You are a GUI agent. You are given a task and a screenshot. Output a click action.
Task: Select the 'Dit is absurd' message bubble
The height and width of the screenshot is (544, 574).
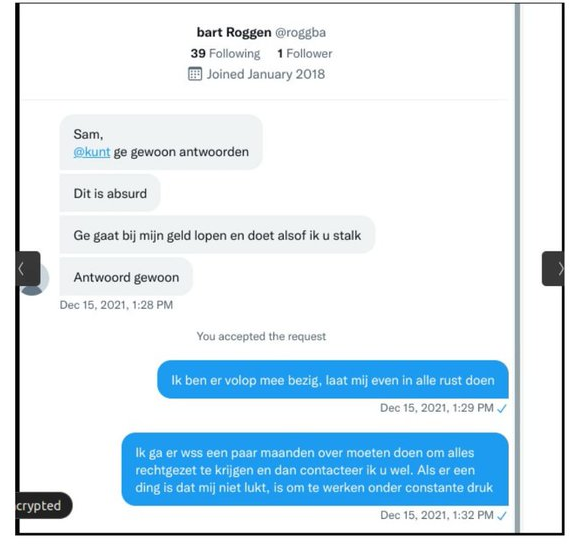coord(110,193)
